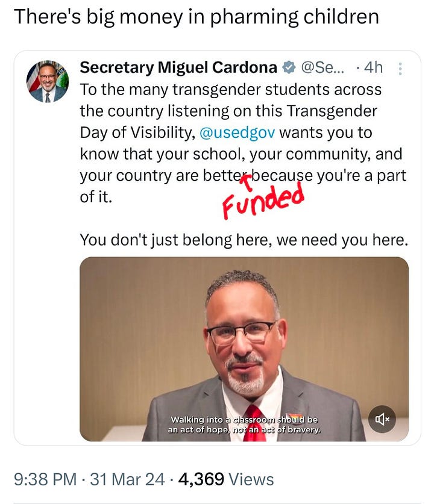Select the 'There's big money in pharming children' text
The image size is (434, 504).
point(197,17)
